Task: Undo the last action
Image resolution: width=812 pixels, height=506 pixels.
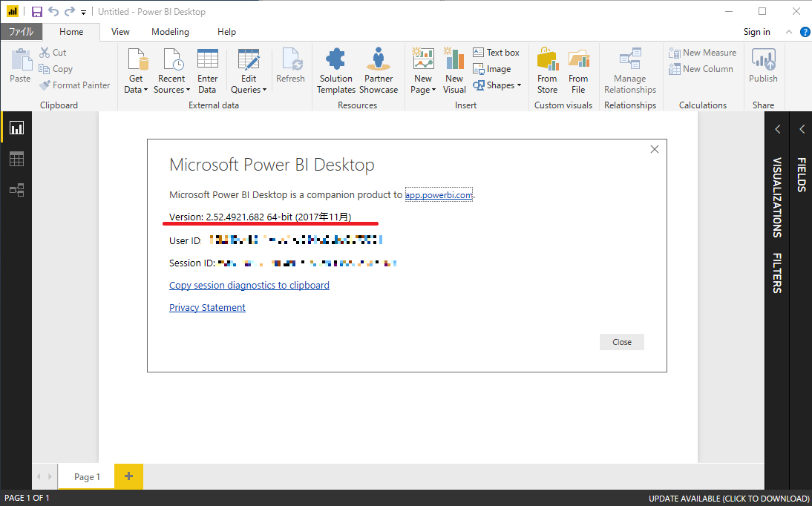Action: pyautogui.click(x=53, y=11)
